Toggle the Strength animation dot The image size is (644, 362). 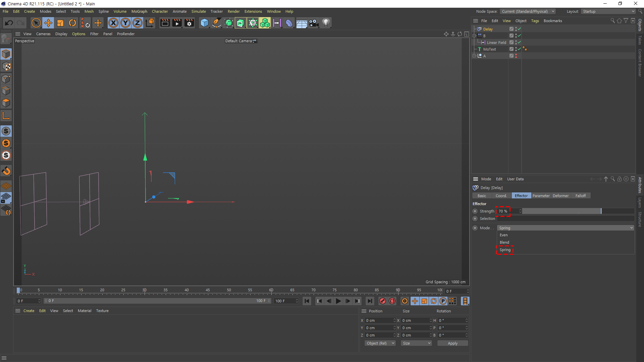point(475,211)
